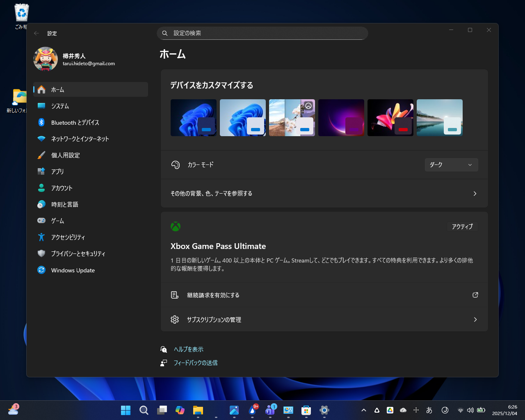
Task: Click the 設定の検索 search field
Action: coord(262,33)
